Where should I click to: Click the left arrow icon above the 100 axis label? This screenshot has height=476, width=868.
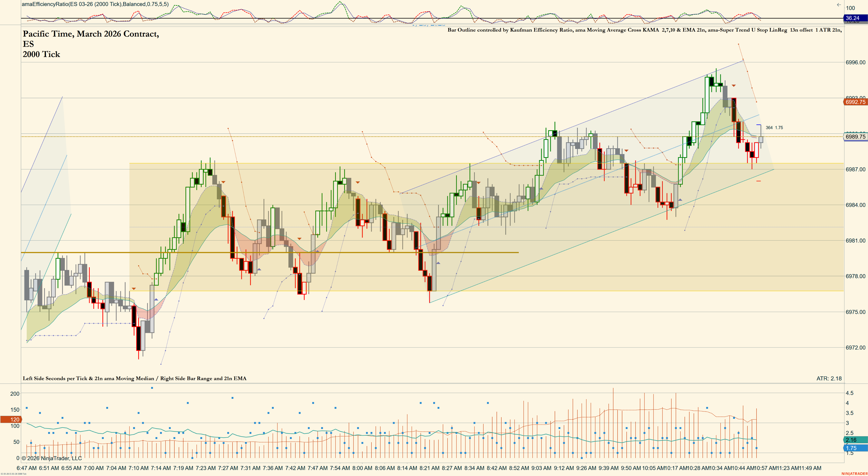click(839, 5)
